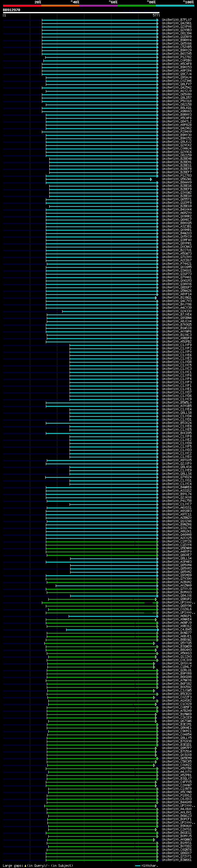The image size is (197, 868).
Task: Select the label UniRef100_C5RCR5
Action: [x=177, y=761]
